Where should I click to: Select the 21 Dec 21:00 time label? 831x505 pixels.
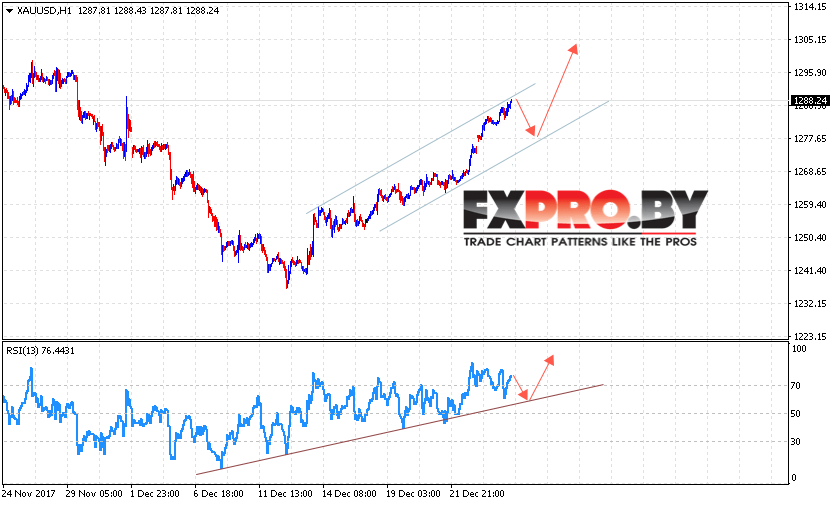[477, 493]
